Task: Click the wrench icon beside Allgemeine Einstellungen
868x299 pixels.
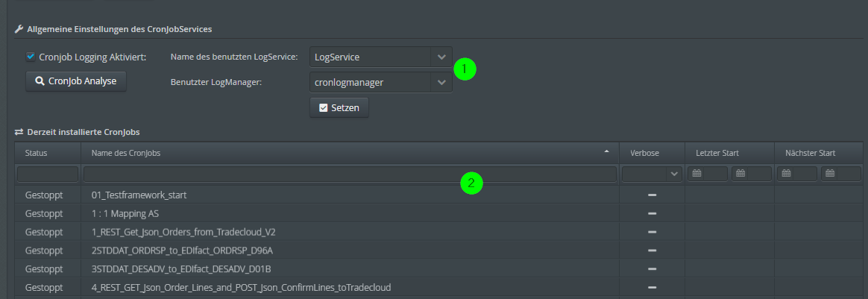Action: point(19,30)
